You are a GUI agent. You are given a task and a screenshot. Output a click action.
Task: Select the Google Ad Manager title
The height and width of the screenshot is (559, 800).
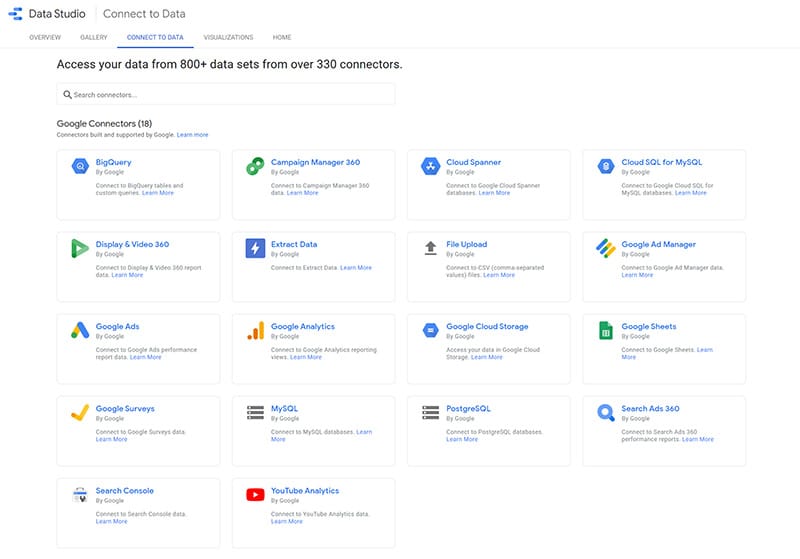tap(659, 244)
